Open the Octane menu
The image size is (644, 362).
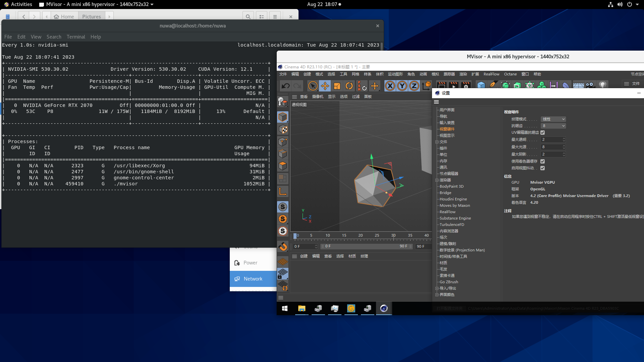pos(510,74)
